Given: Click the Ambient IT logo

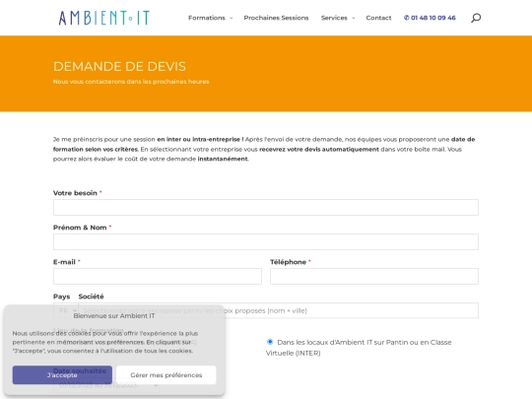Looking at the screenshot, I should click(103, 18).
